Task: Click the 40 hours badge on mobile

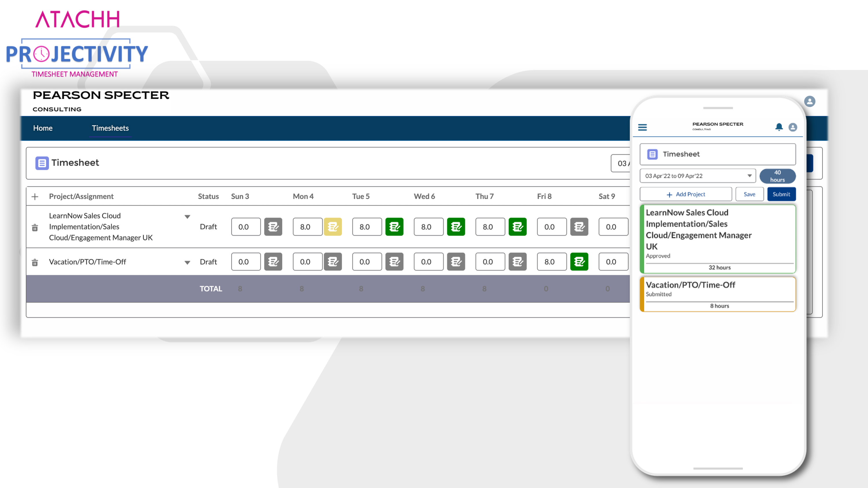Action: [778, 176]
